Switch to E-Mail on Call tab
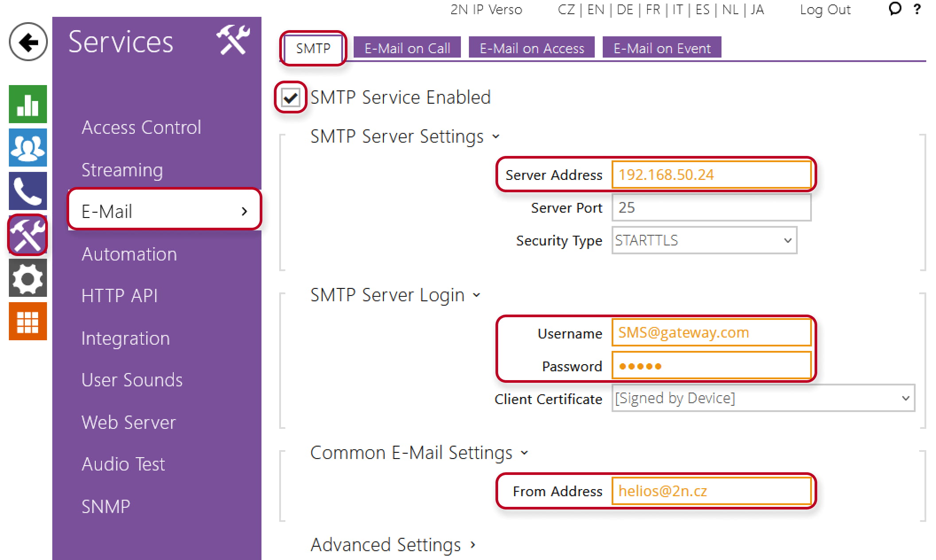 (407, 48)
